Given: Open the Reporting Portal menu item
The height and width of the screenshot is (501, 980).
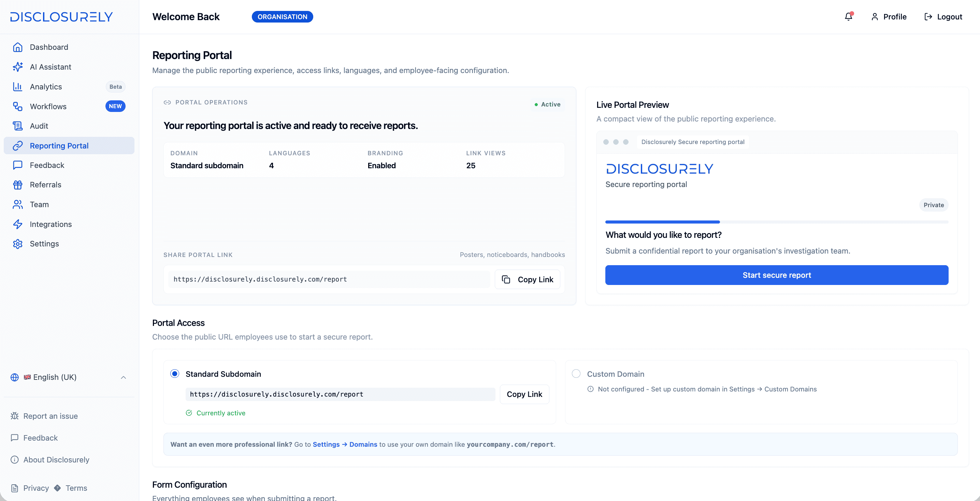Looking at the screenshot, I should pyautogui.click(x=69, y=146).
